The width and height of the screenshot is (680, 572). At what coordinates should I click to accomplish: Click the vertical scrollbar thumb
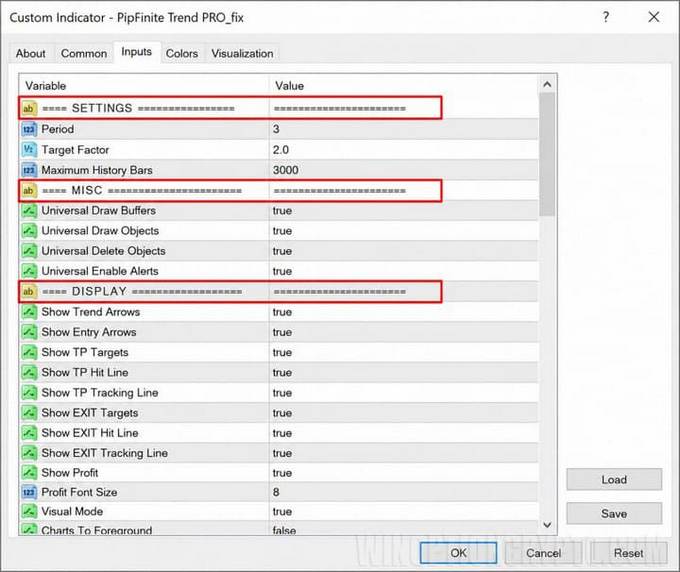pyautogui.click(x=547, y=155)
